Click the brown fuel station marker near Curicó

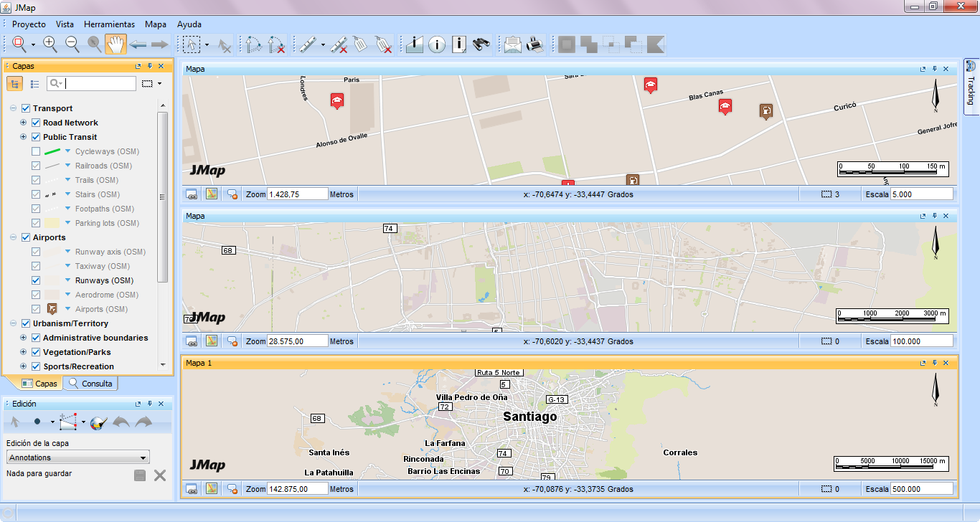[x=767, y=111]
